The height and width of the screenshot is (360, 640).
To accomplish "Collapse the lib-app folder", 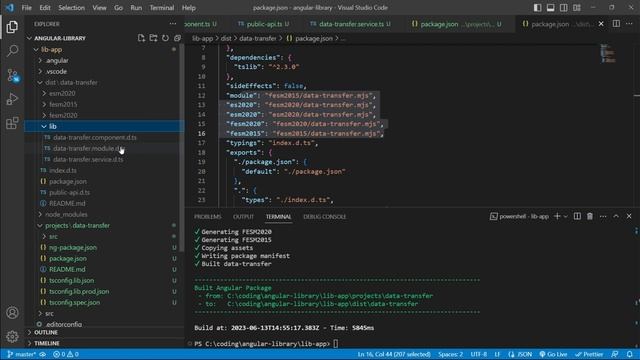I will [x=51, y=49].
